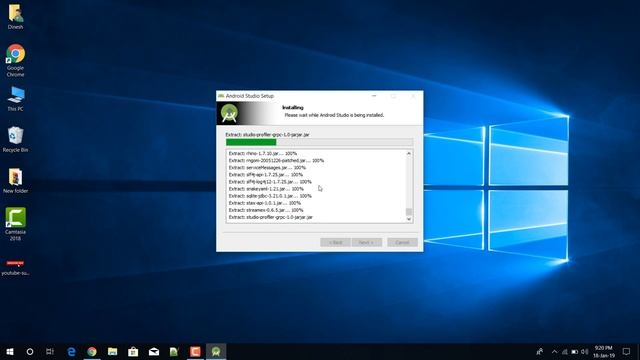Open Task View on the taskbar
Image resolution: width=640 pixels, height=360 pixels.
point(50,351)
